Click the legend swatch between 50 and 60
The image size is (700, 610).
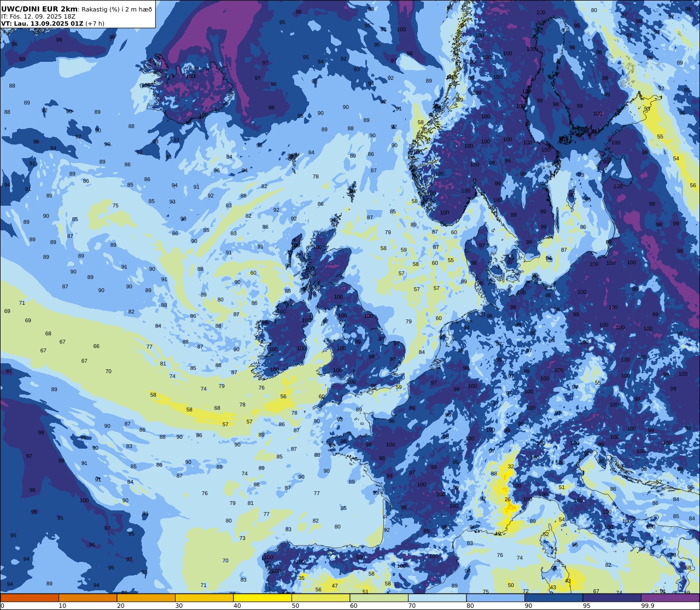(x=320, y=598)
